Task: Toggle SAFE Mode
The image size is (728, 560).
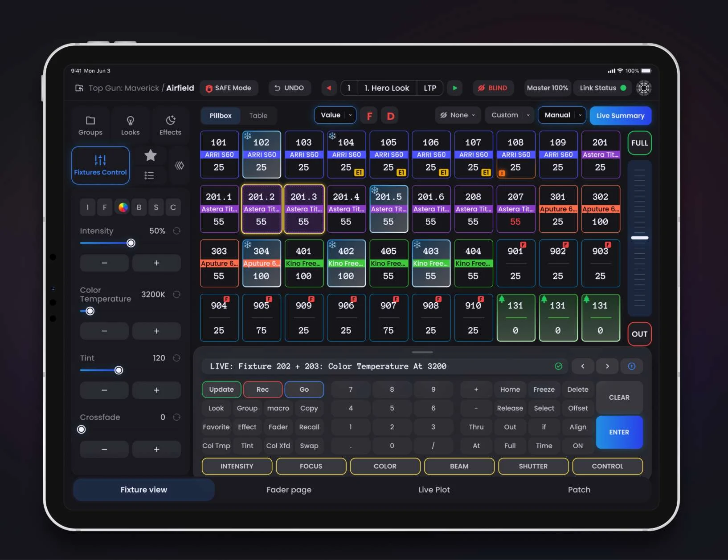Action: (229, 88)
